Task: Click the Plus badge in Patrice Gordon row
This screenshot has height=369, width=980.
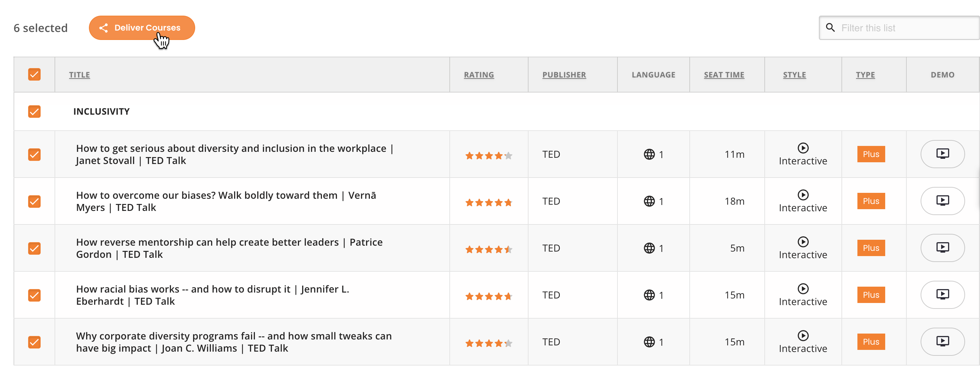Action: click(x=871, y=248)
